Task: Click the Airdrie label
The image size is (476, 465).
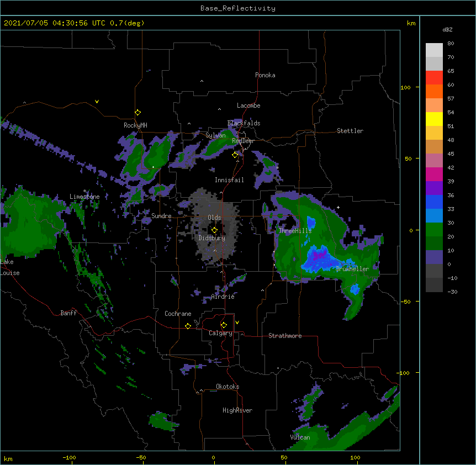Action: (223, 297)
